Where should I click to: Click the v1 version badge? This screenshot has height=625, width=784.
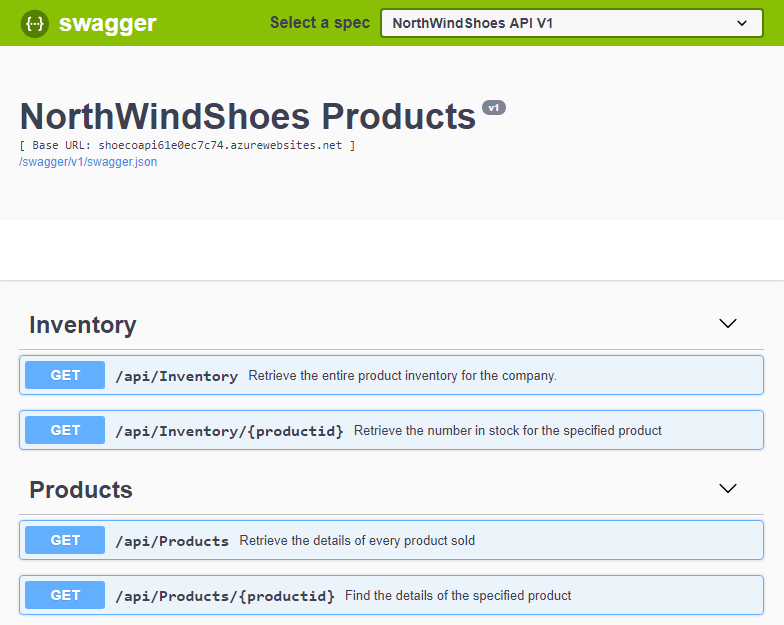click(494, 108)
